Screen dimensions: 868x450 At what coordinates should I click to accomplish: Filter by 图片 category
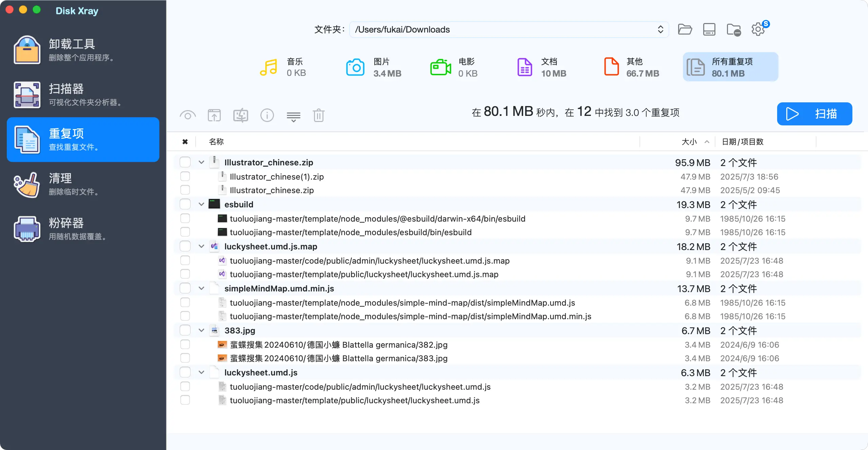[374, 67]
